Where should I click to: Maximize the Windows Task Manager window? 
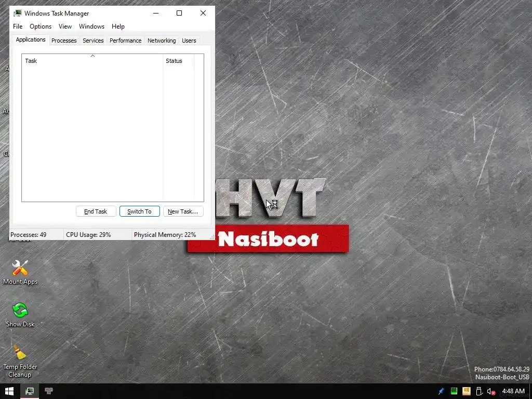pos(179,13)
